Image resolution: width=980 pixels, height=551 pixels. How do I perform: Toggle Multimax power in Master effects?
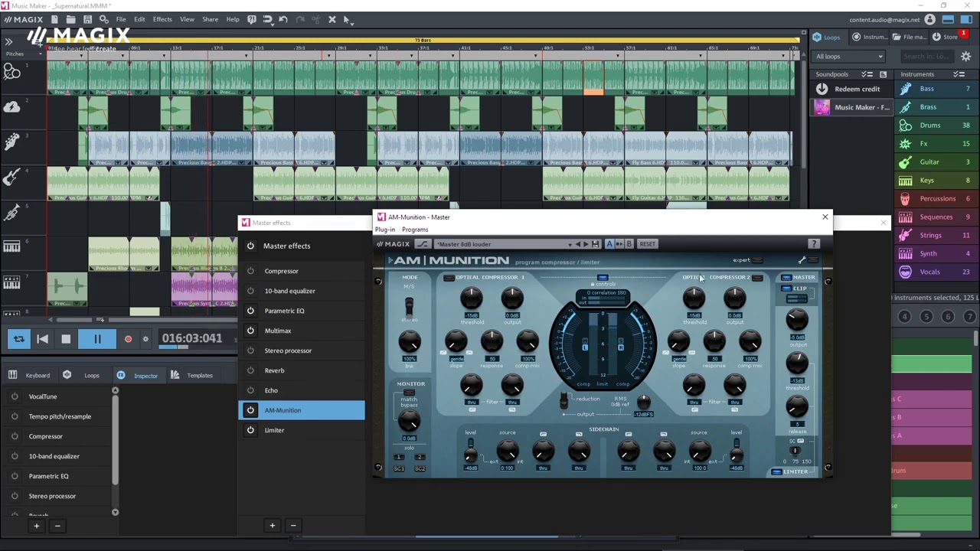tap(250, 331)
